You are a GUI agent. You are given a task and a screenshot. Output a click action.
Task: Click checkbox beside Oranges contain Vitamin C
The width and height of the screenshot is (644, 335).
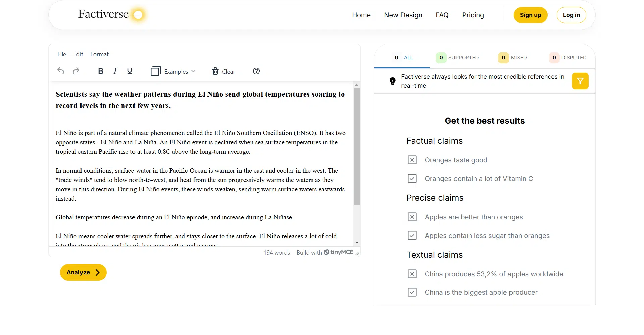point(412,179)
